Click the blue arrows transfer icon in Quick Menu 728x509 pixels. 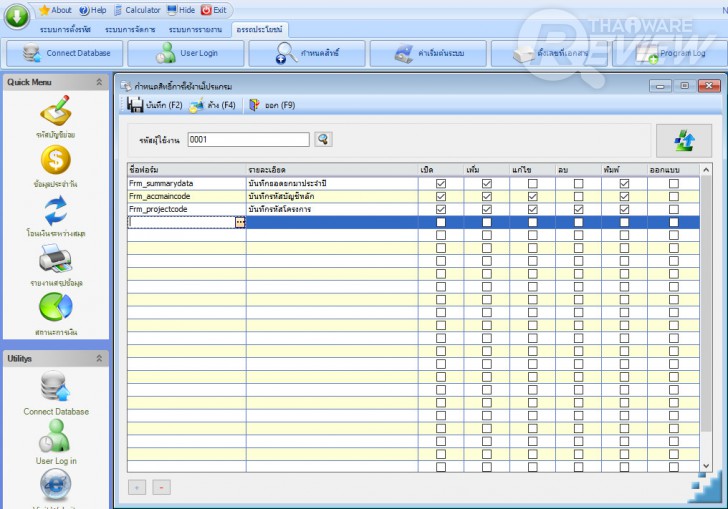tap(55, 211)
